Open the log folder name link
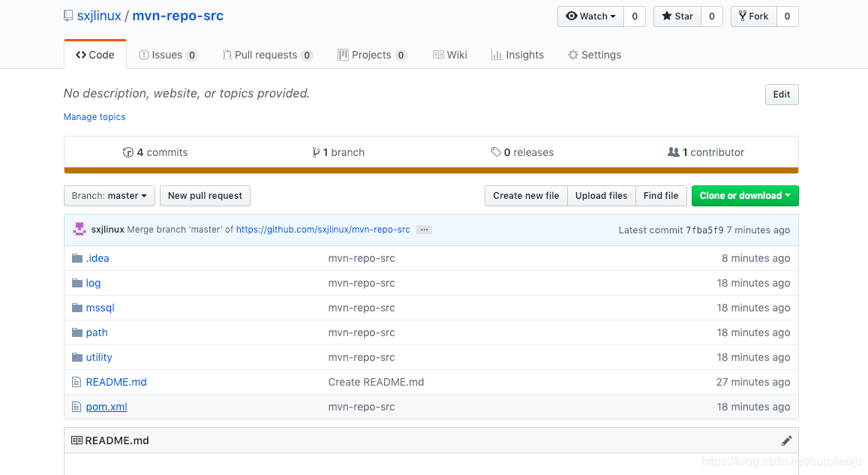 tap(93, 284)
